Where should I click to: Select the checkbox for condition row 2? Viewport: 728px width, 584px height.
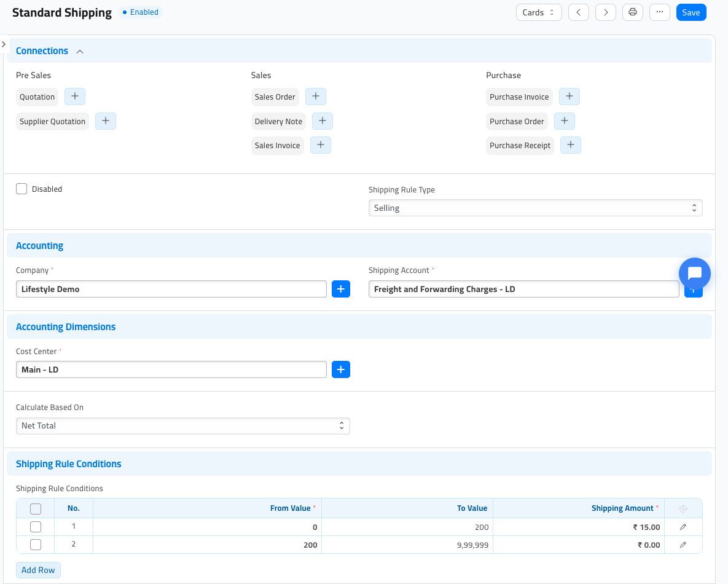(x=35, y=545)
